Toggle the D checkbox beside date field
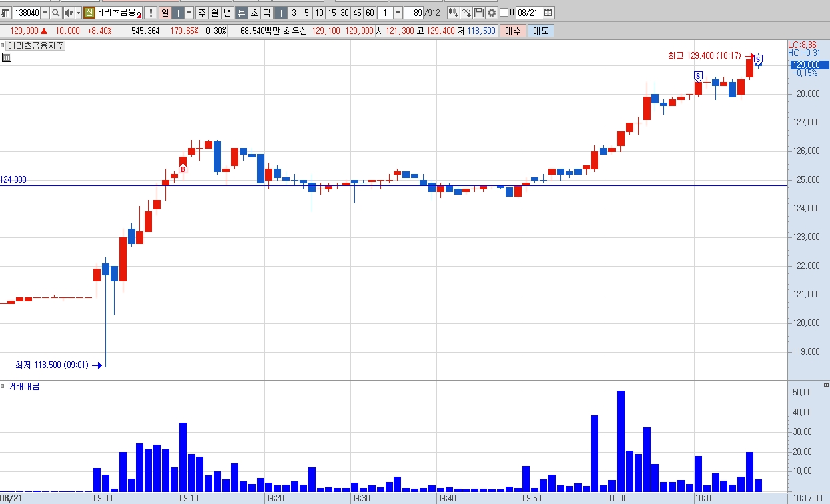Image resolution: width=830 pixels, height=504 pixels. coord(504,13)
